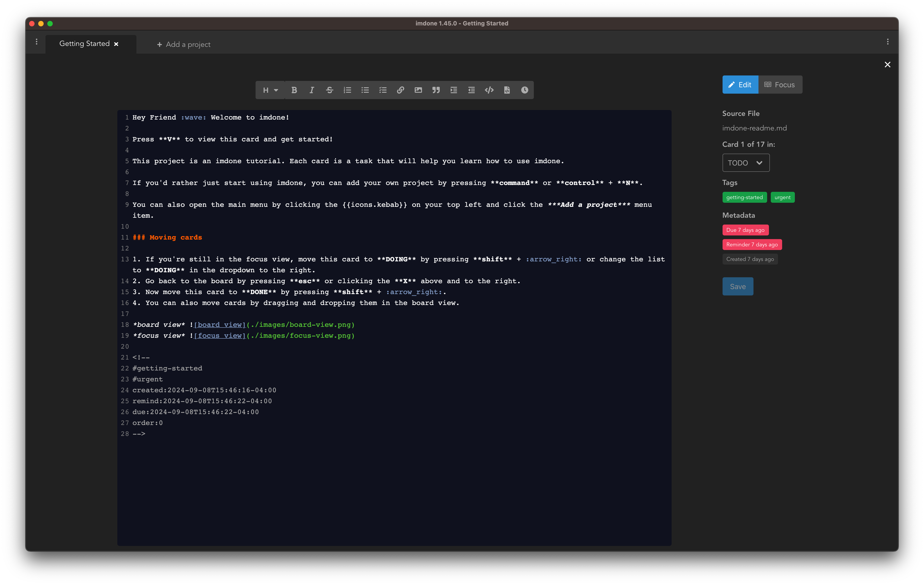Switch to Focus view
Viewport: 924px width, 585px height.
(780, 84)
